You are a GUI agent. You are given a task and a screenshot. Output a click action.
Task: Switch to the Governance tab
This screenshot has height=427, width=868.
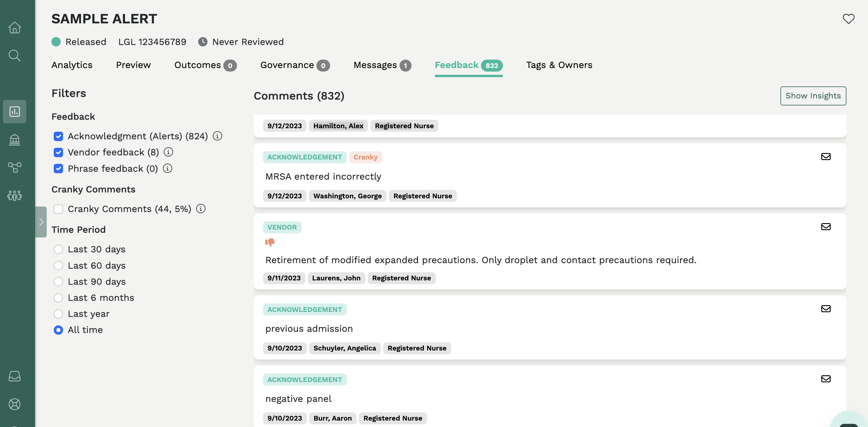click(287, 65)
